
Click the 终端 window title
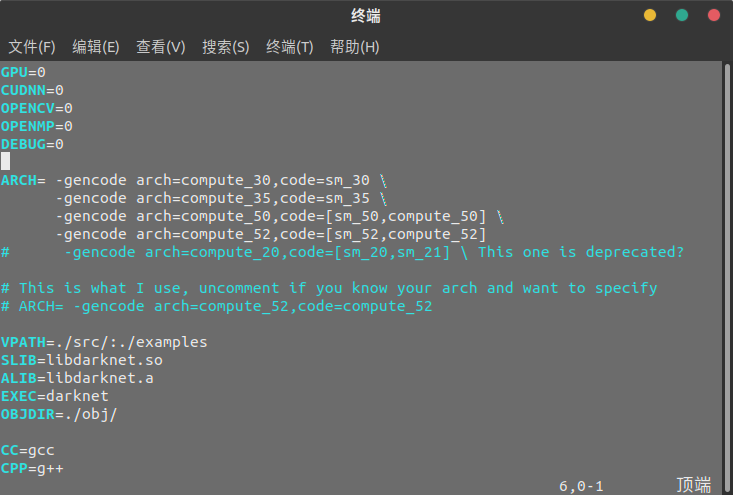pyautogui.click(x=366, y=16)
